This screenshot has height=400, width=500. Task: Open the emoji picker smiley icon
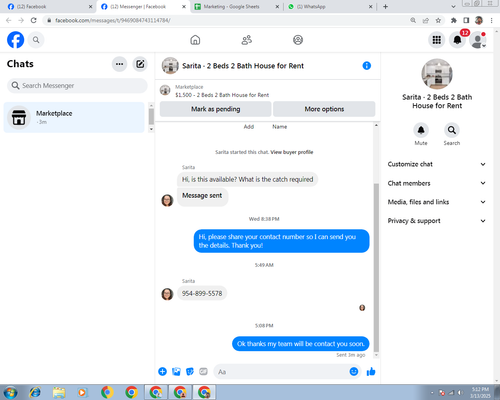pos(354,371)
